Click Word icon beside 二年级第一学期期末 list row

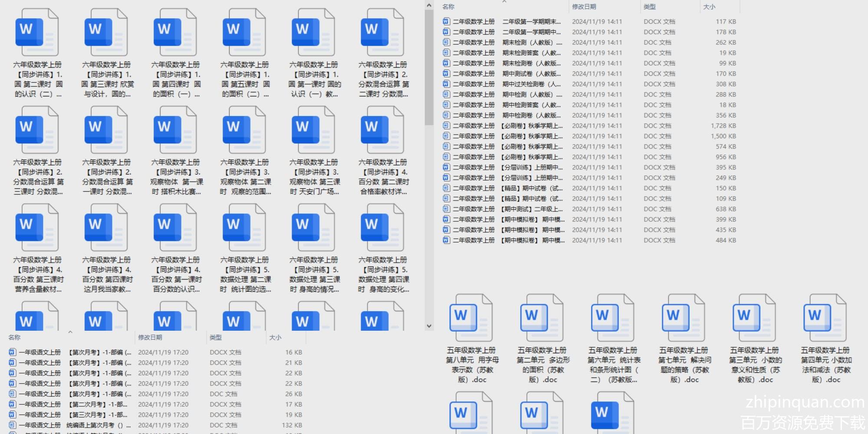(446, 21)
